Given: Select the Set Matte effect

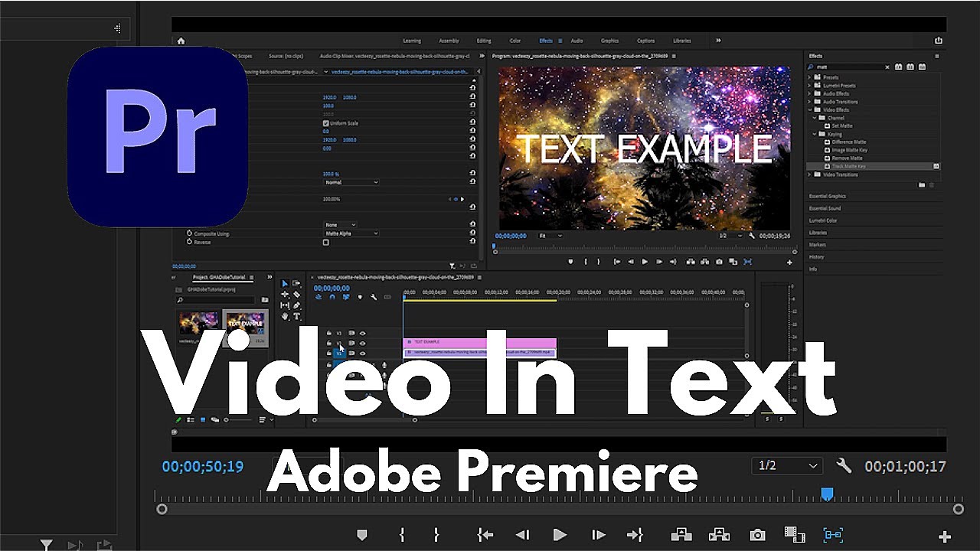Looking at the screenshot, I should [x=842, y=126].
